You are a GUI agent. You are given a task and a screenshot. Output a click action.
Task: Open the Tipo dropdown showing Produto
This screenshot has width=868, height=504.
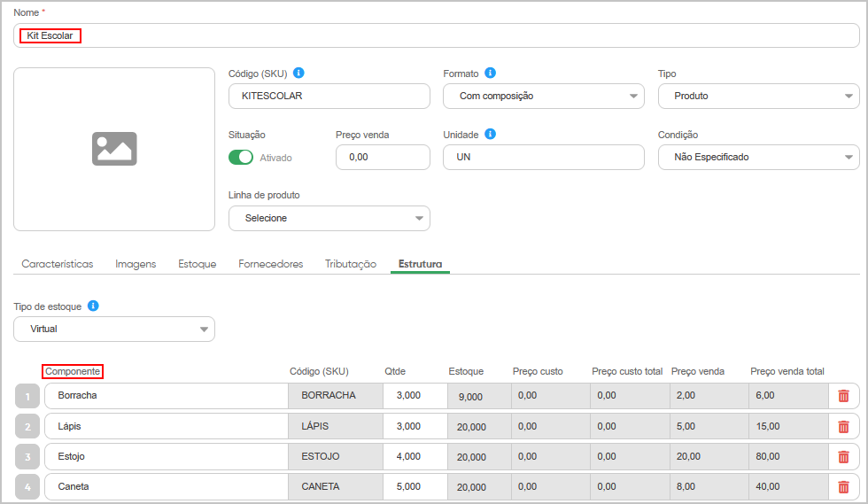tap(758, 96)
